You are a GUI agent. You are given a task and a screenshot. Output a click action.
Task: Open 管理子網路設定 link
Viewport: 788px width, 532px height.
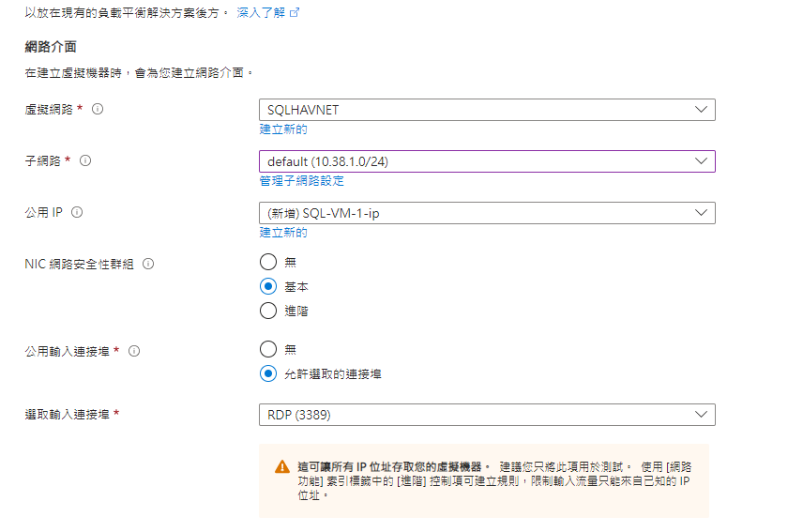[x=301, y=180]
